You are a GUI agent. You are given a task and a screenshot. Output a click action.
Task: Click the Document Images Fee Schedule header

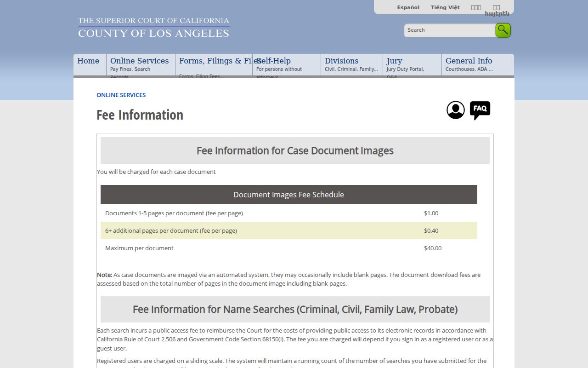(x=289, y=195)
